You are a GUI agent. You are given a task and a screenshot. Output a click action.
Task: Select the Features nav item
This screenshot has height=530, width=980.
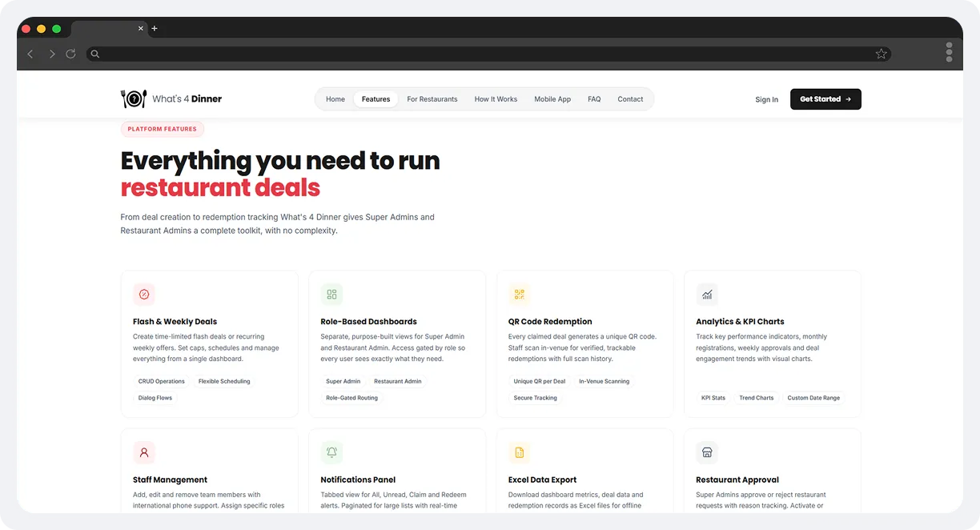click(x=376, y=99)
